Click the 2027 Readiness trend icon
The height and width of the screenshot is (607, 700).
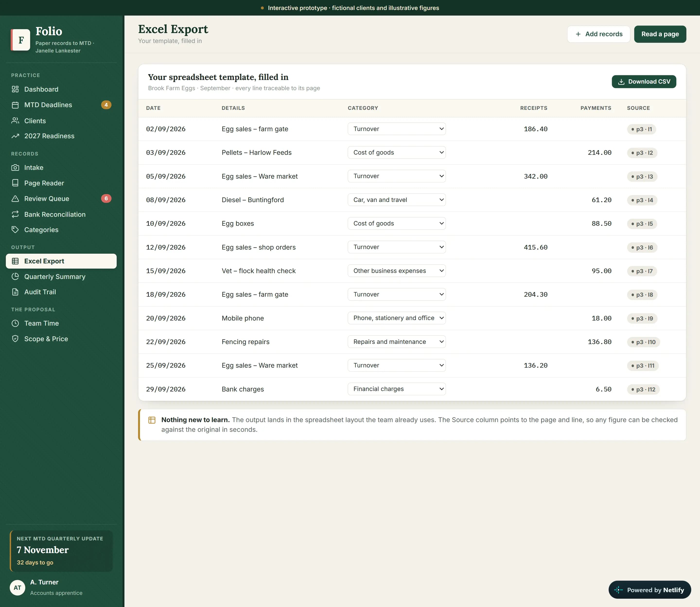(x=15, y=136)
